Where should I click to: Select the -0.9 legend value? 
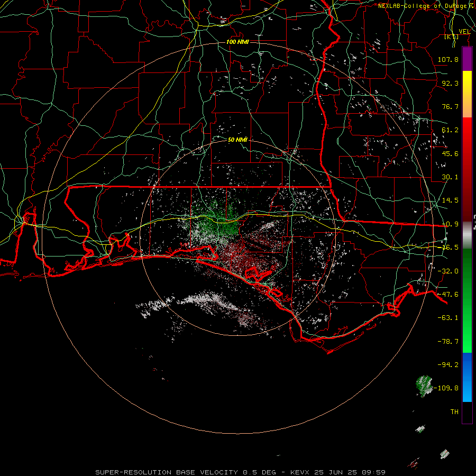point(450,224)
